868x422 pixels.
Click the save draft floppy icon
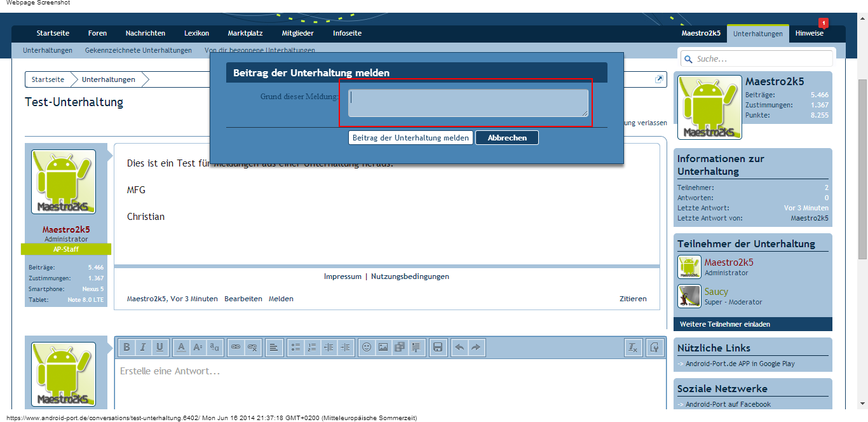(437, 347)
